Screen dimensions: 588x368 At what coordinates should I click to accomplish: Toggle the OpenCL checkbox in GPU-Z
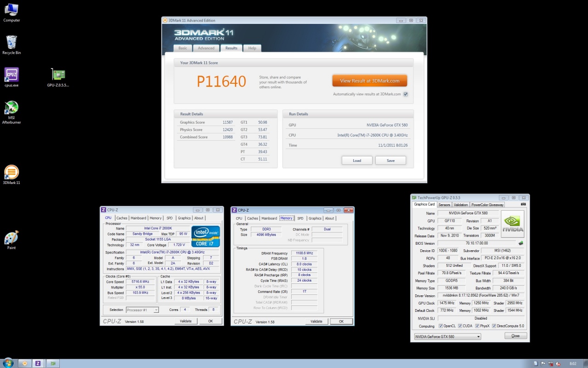coord(441,326)
